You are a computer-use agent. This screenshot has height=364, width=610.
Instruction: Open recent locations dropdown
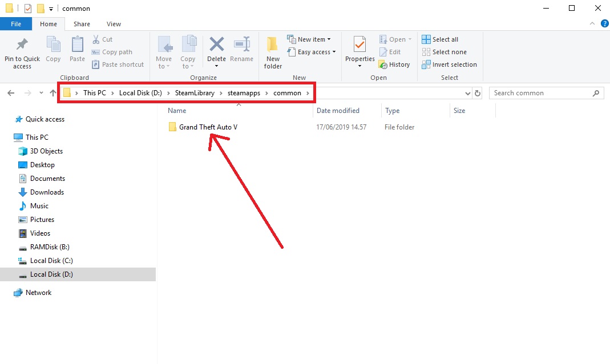click(41, 93)
